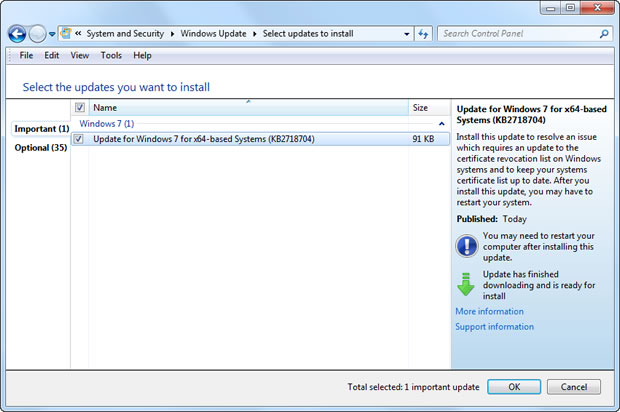Click the Back navigation arrow button
The image size is (620, 412).
[x=17, y=33]
